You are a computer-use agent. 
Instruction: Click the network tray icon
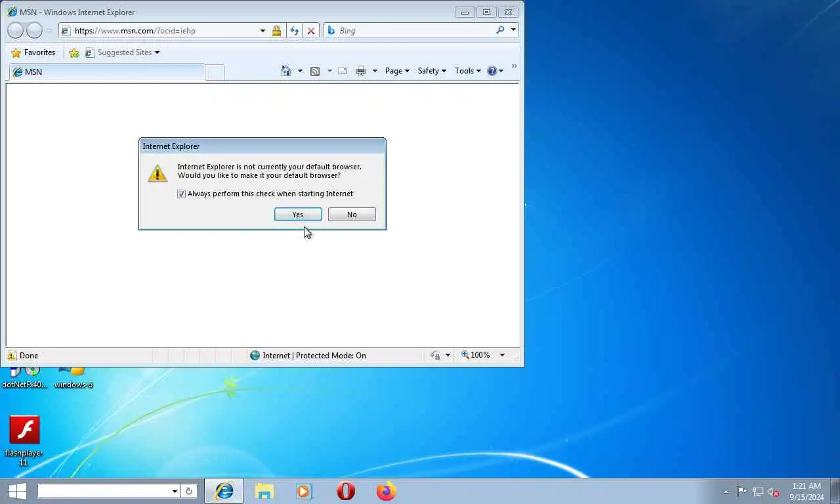tap(758, 492)
